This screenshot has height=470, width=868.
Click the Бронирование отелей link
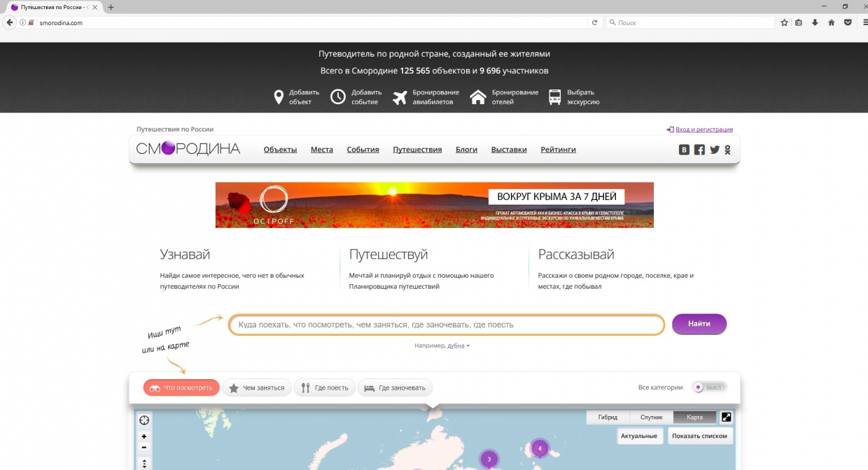pos(515,97)
